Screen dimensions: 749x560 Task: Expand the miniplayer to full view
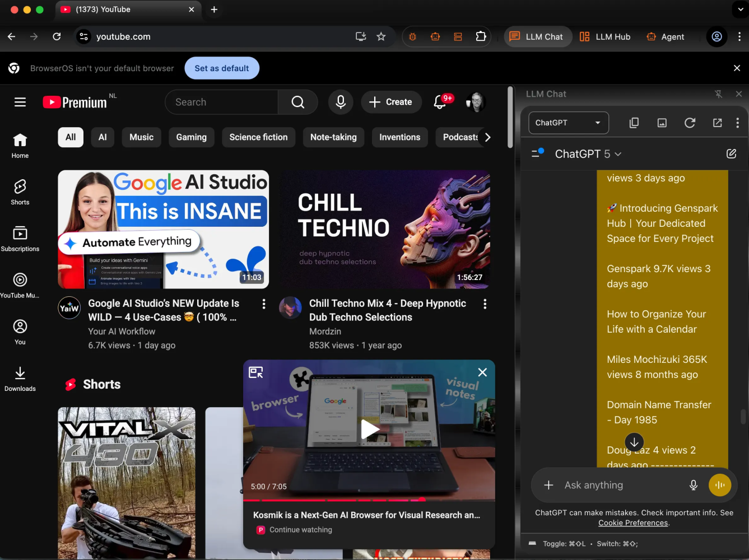tap(256, 372)
